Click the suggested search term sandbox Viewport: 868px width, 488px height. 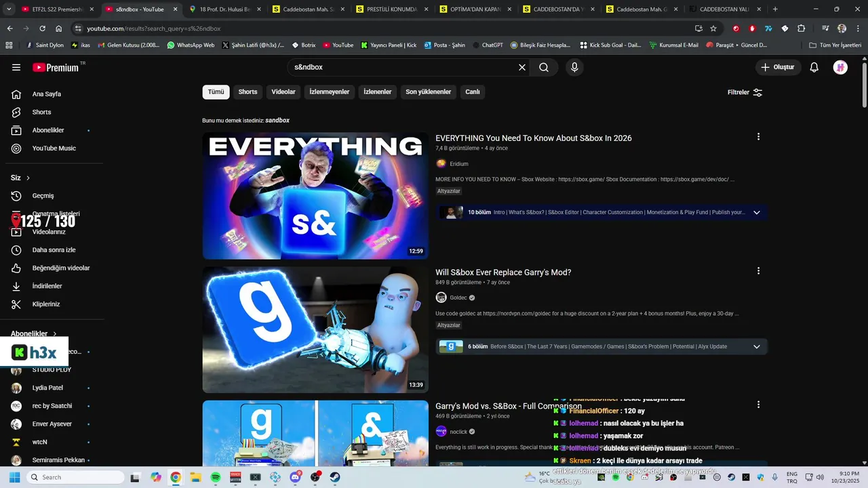277,121
